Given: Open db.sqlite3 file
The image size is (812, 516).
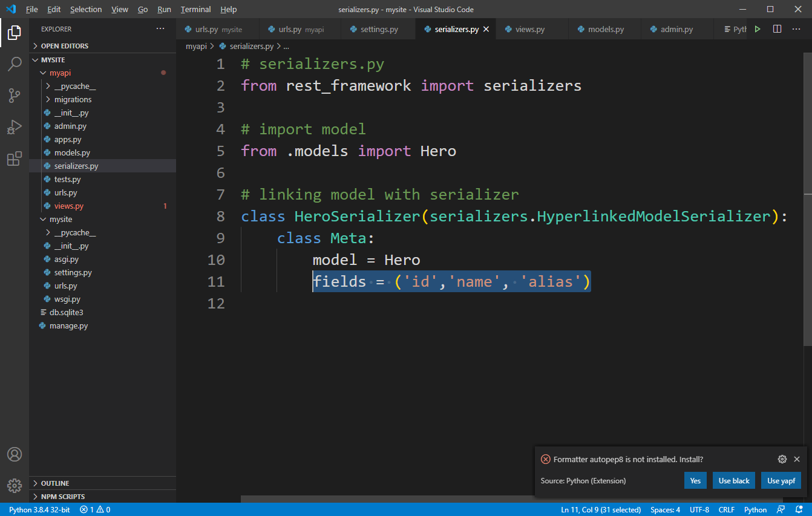Looking at the screenshot, I should pyautogui.click(x=103, y=312).
